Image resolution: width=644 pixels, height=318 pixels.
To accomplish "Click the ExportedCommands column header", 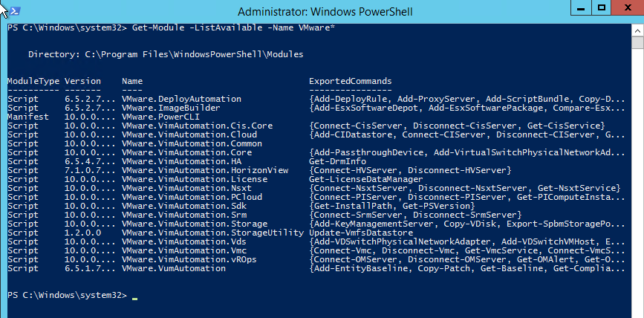I will point(350,80).
